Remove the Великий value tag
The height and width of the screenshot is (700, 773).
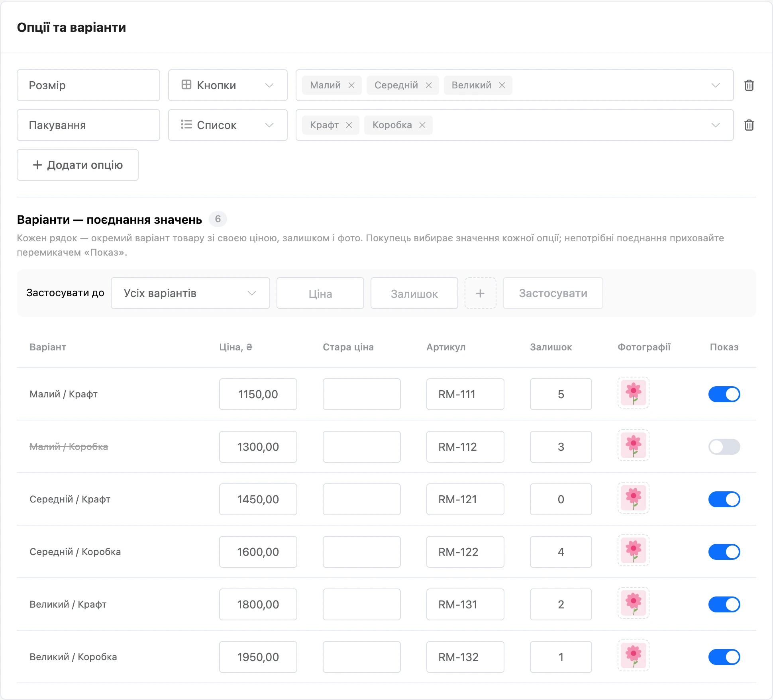502,85
